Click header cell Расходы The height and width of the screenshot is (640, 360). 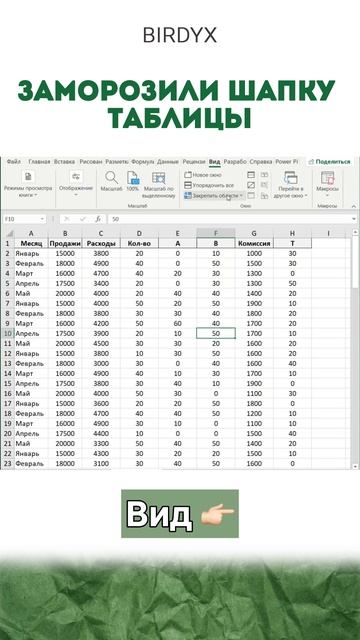click(101, 244)
